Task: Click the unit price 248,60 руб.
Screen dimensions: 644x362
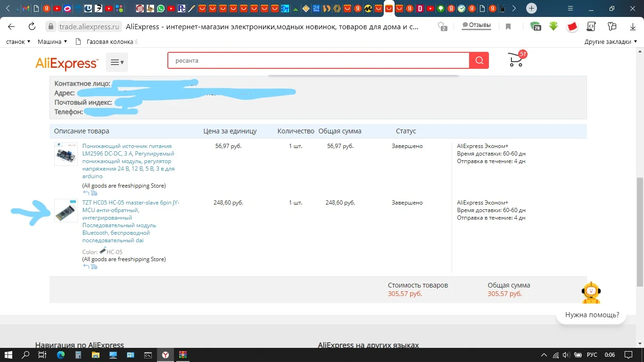Action: 228,203
